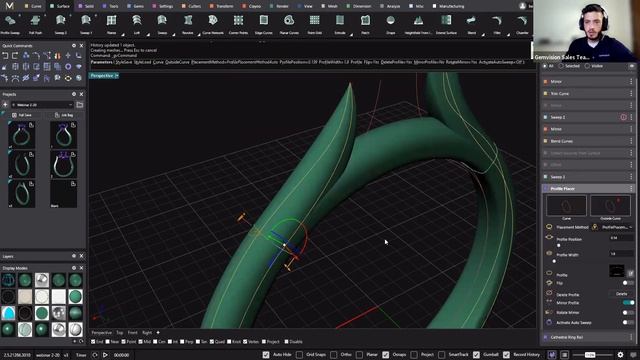
Task: Select the Sweep 1 tool in ribbon
Action: click(x=86, y=20)
